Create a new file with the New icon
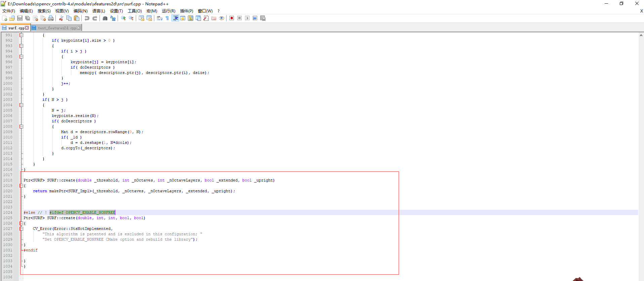Viewport: 644px width, 281px height. click(x=4, y=18)
